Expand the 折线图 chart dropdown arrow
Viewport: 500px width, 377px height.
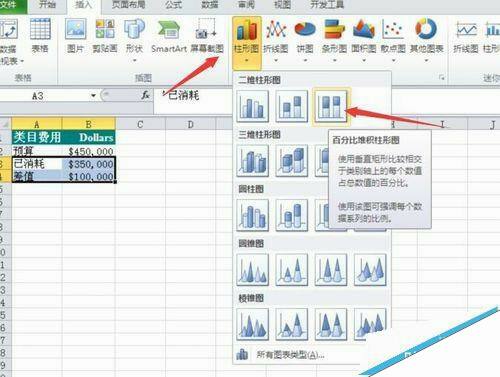(x=276, y=60)
